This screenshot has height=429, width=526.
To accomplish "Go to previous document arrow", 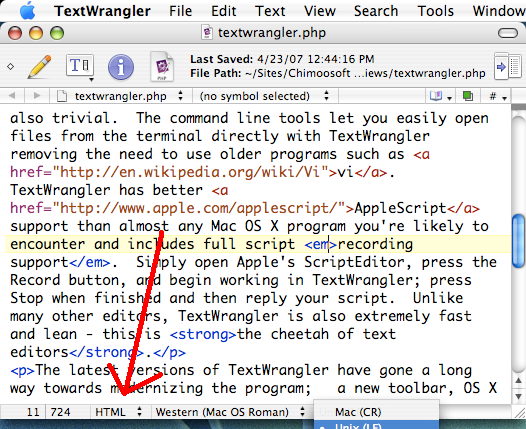I will coord(12,96).
